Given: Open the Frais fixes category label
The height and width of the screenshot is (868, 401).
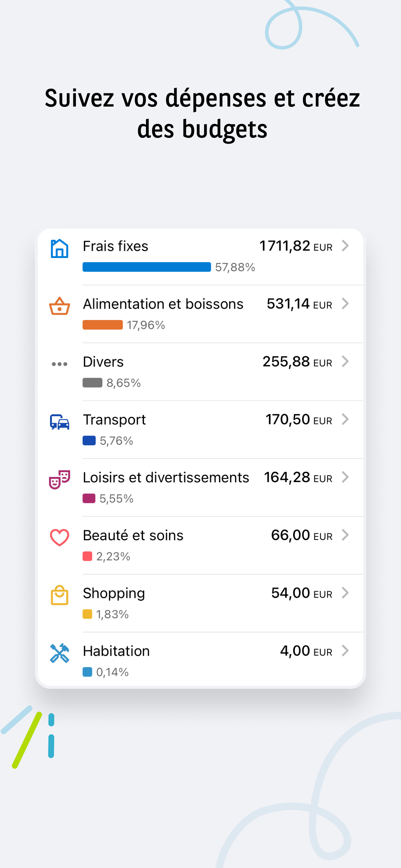Looking at the screenshot, I should (x=116, y=246).
